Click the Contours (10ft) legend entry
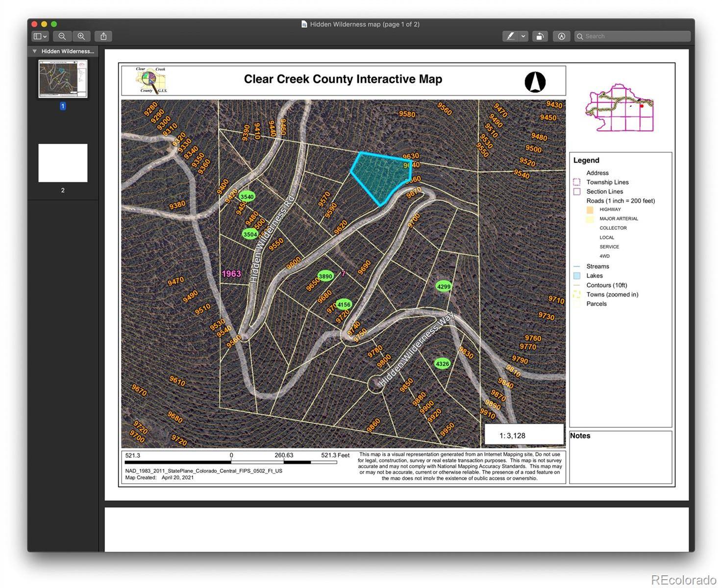The image size is (722, 588). pyautogui.click(x=607, y=285)
